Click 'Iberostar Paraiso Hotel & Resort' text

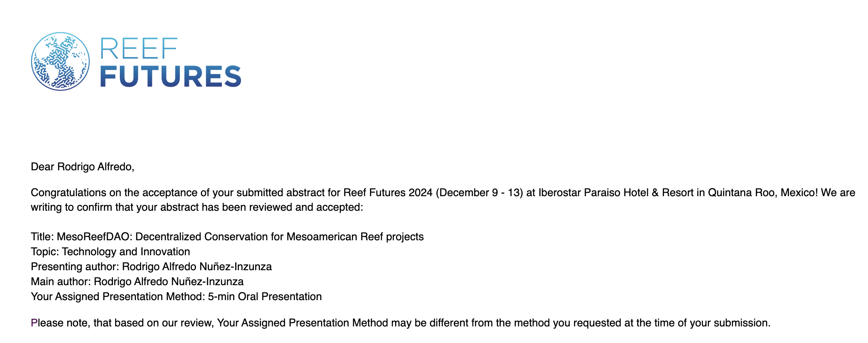point(615,193)
